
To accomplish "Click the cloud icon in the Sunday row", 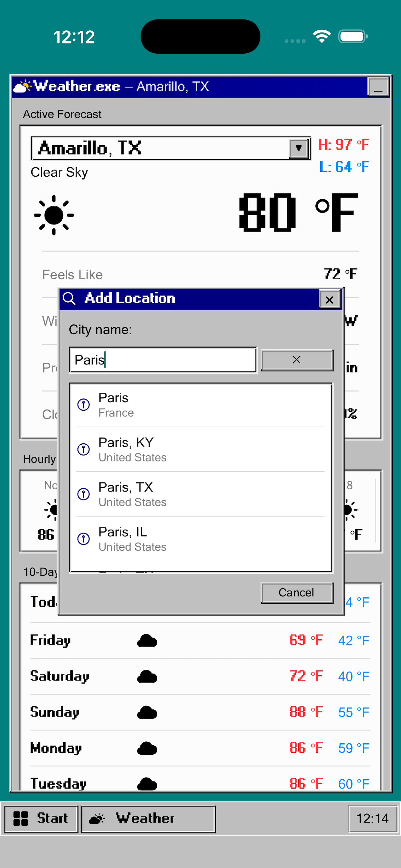I will [147, 712].
